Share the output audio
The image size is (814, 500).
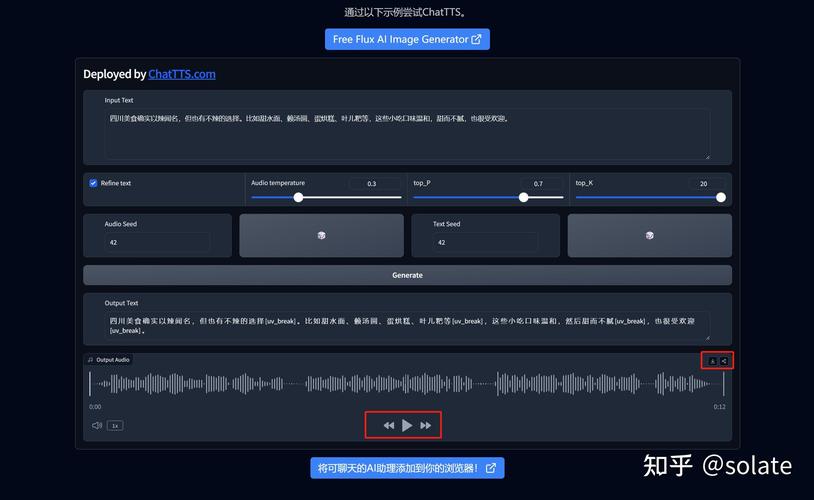tap(724, 361)
